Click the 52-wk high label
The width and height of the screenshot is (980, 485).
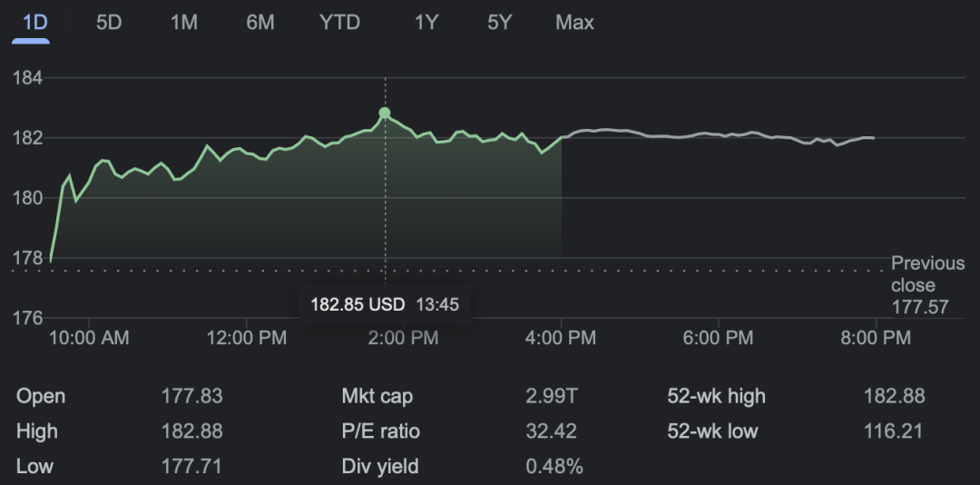pos(716,396)
